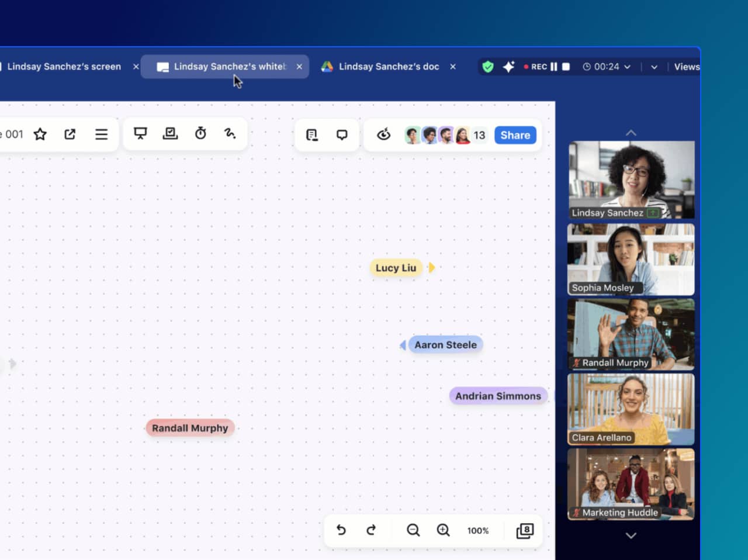748x560 pixels.
Task: Favorite the whiteboard using the star icon
Action: coord(40,134)
